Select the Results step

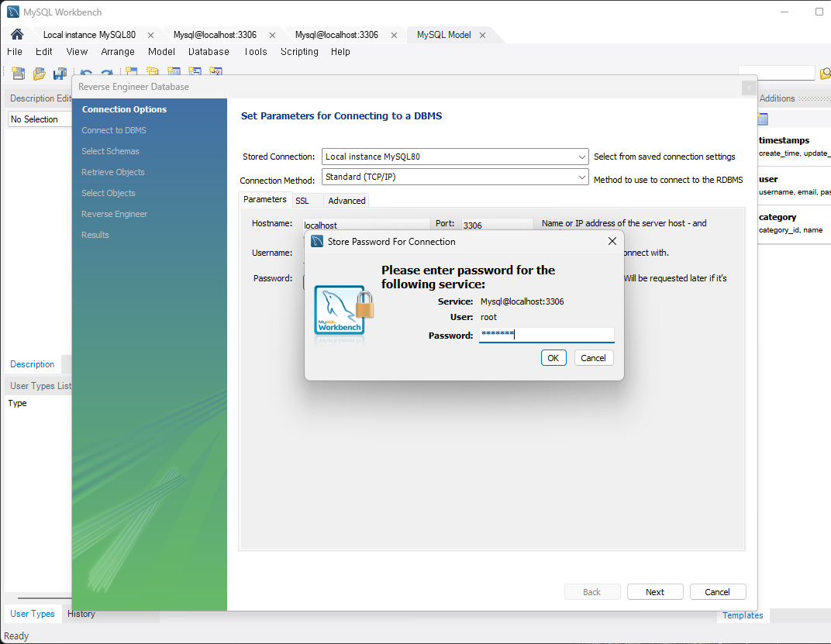(x=95, y=235)
